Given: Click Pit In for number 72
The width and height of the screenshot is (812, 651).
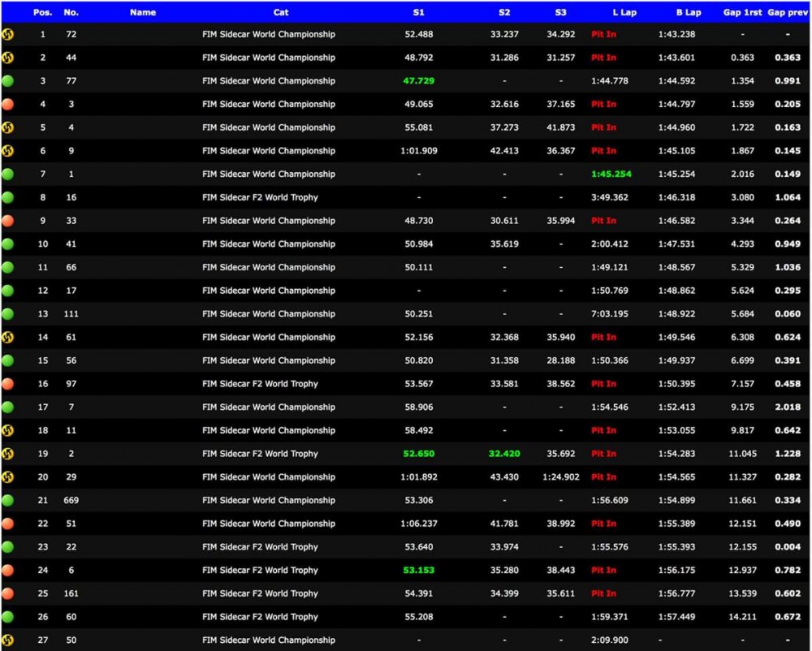Looking at the screenshot, I should 604,34.
